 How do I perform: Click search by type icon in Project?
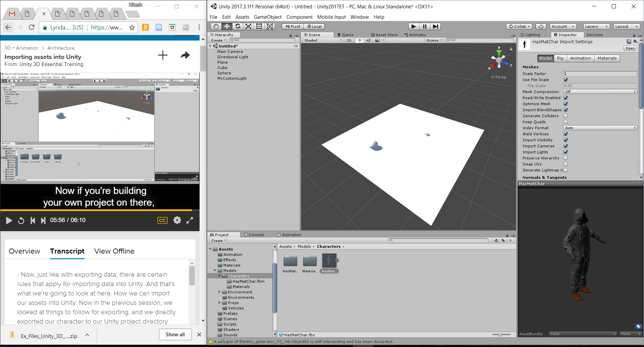(x=496, y=240)
